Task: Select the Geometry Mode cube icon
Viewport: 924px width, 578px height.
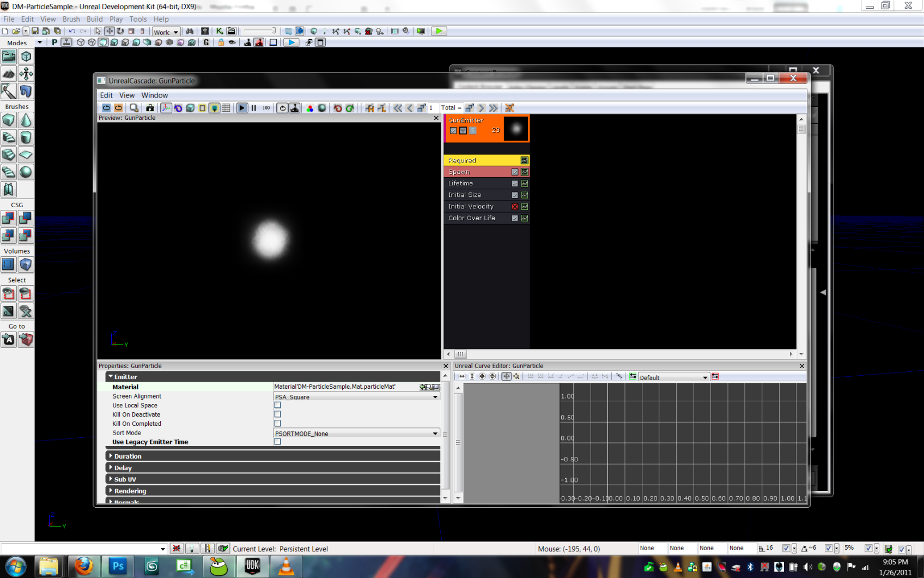Action: [x=26, y=56]
